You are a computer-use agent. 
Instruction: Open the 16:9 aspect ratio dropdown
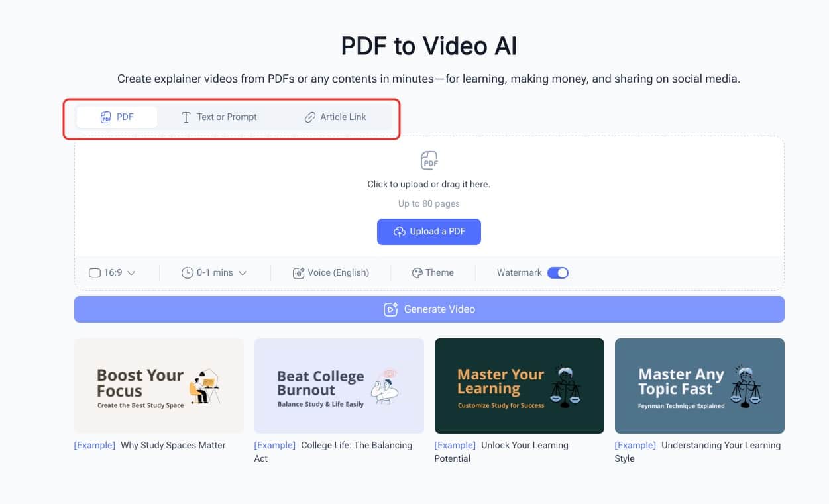click(x=112, y=273)
